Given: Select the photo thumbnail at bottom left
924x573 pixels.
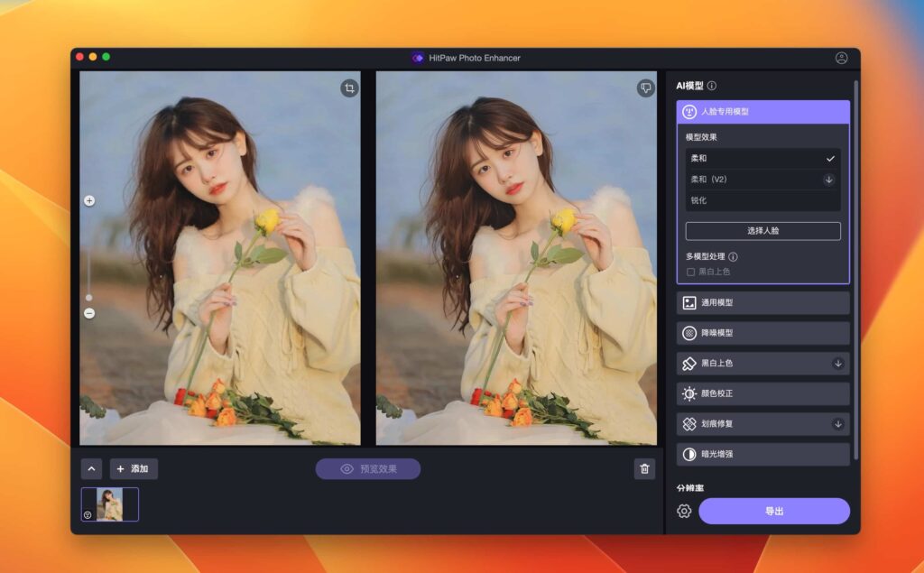Looking at the screenshot, I should point(112,506).
